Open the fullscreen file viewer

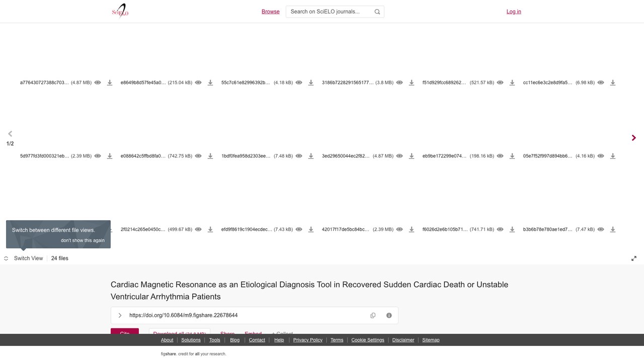(634, 258)
